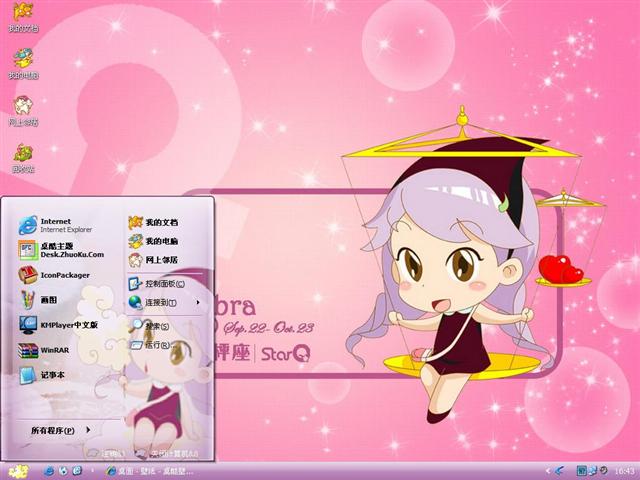Open 画图 paint program
Image resolution: width=640 pixels, height=480 pixels.
[39, 300]
